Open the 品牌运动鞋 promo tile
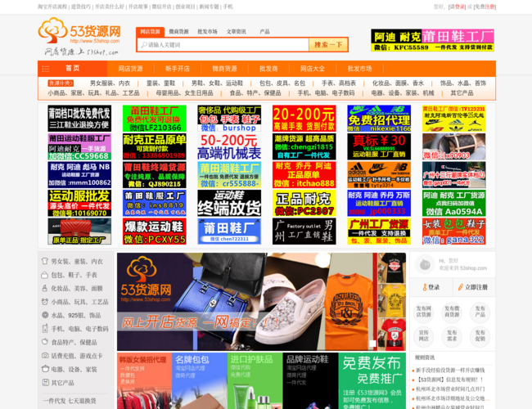 coord(310,380)
